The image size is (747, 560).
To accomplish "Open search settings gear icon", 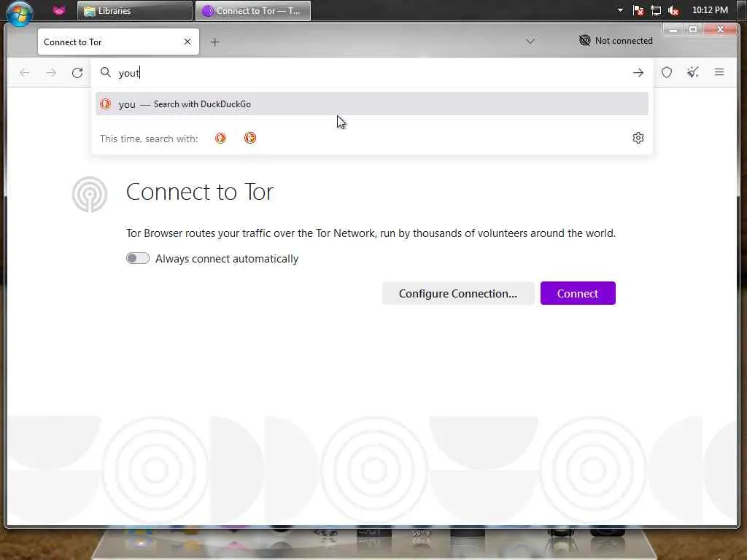I will click(x=638, y=138).
